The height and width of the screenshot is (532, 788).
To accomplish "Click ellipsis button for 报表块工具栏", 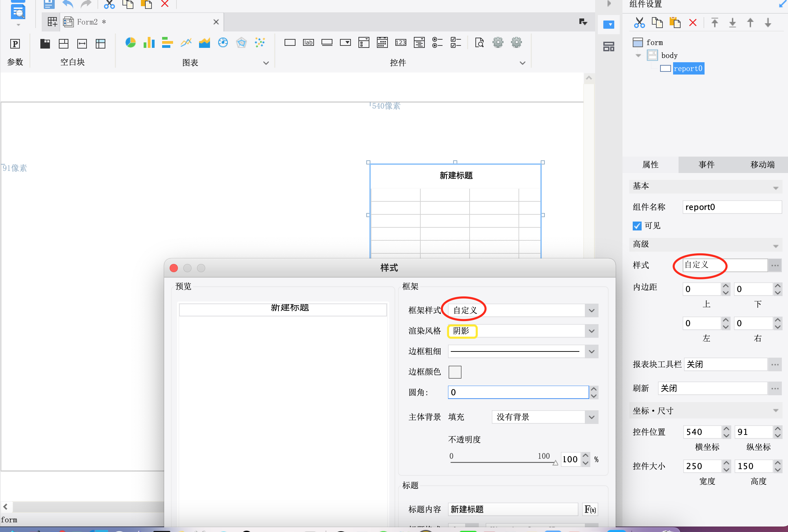I will (775, 364).
